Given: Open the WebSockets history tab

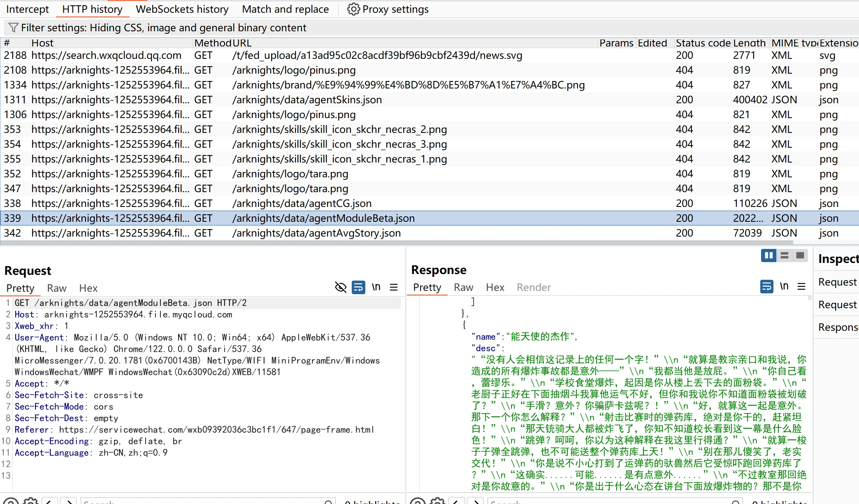Looking at the screenshot, I should pos(182,9).
